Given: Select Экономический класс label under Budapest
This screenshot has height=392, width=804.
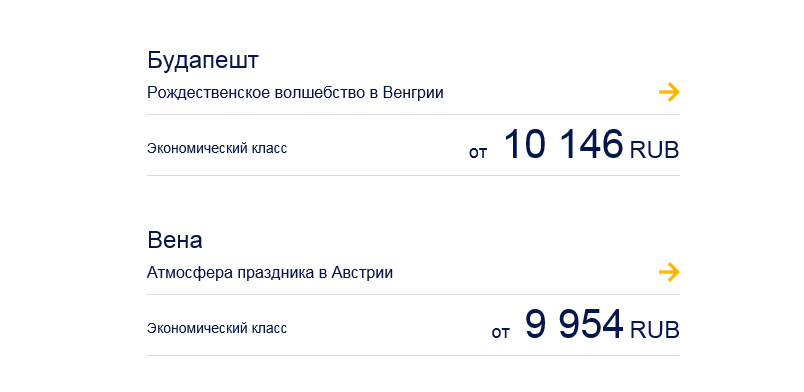Looking at the screenshot, I should pyautogui.click(x=217, y=148).
